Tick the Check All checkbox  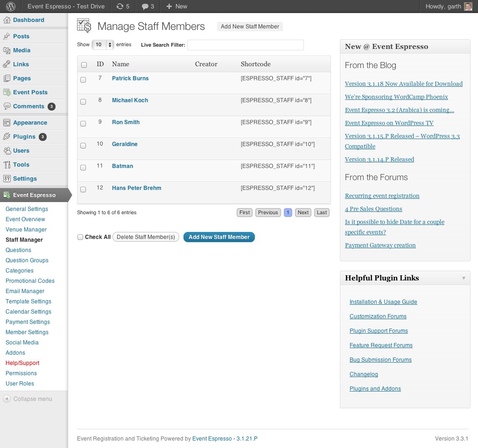point(80,237)
